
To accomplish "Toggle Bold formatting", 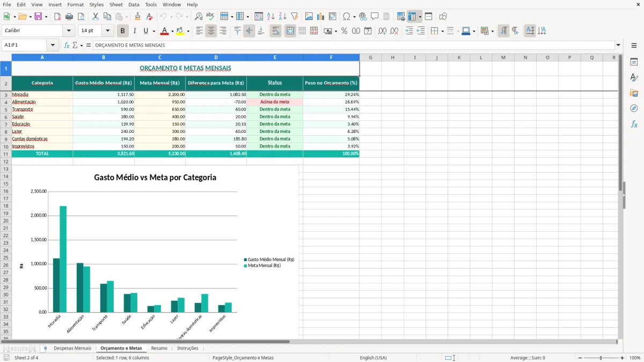I will tap(123, 31).
